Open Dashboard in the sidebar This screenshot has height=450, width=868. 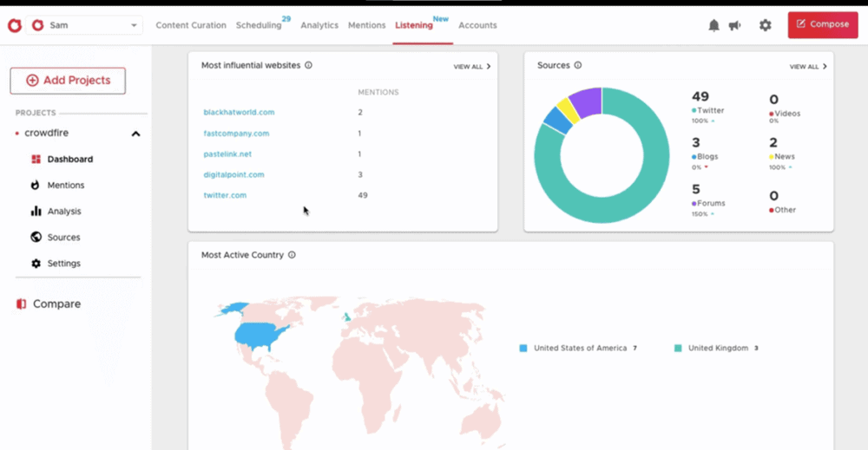coord(69,160)
